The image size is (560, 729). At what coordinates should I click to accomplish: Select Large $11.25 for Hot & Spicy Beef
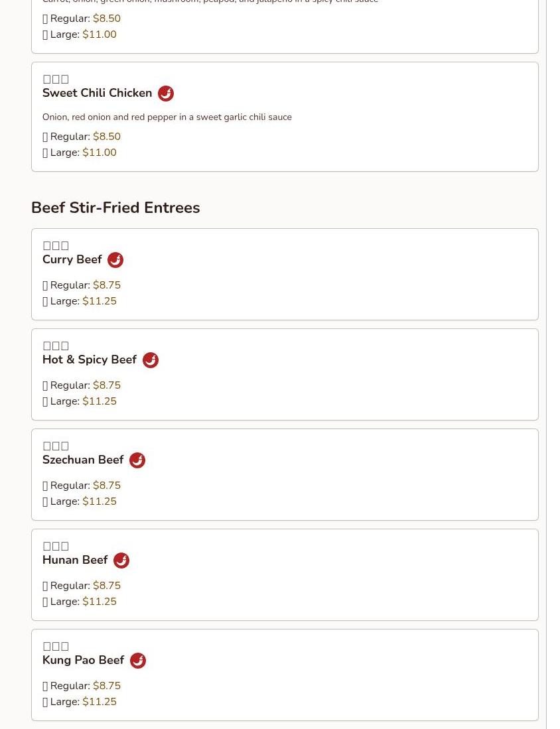click(80, 401)
